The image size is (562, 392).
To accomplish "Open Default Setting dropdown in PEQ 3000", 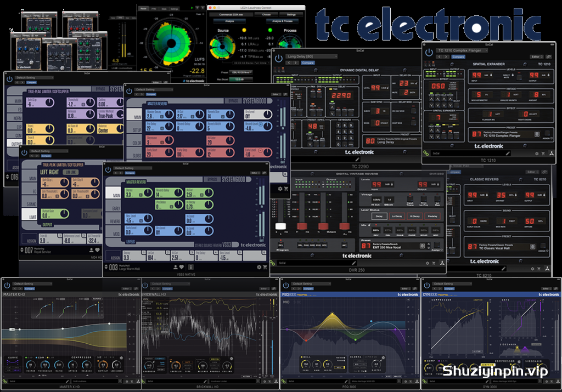I will click(x=312, y=283).
